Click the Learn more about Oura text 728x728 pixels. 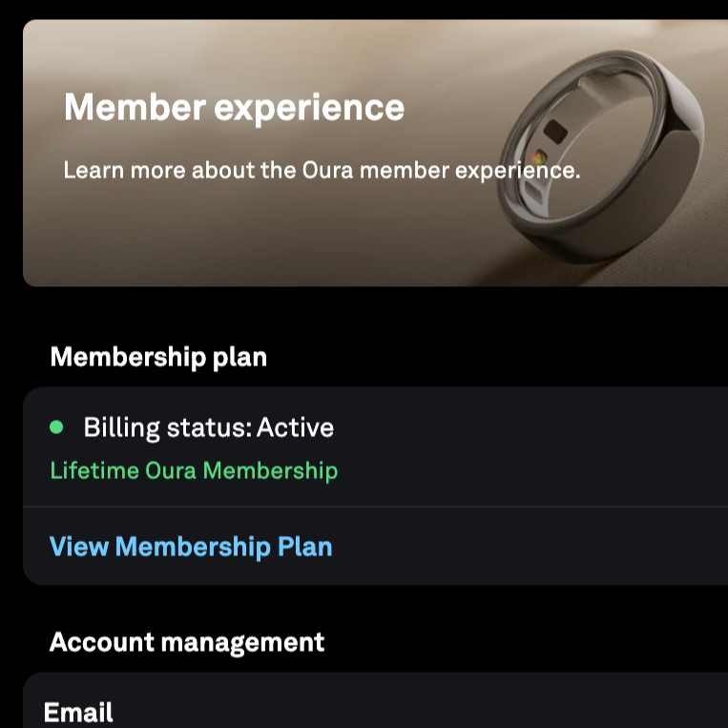[322, 171]
